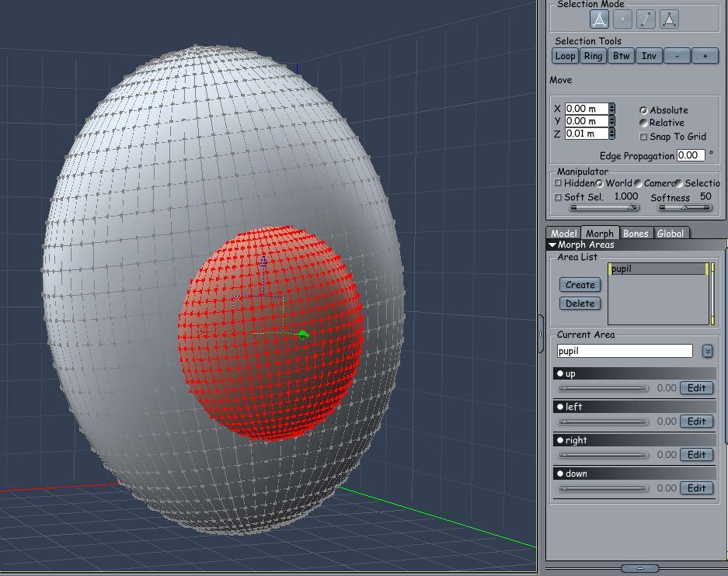Enable Snap To Grid checkbox
The height and width of the screenshot is (576, 728).
(643, 137)
